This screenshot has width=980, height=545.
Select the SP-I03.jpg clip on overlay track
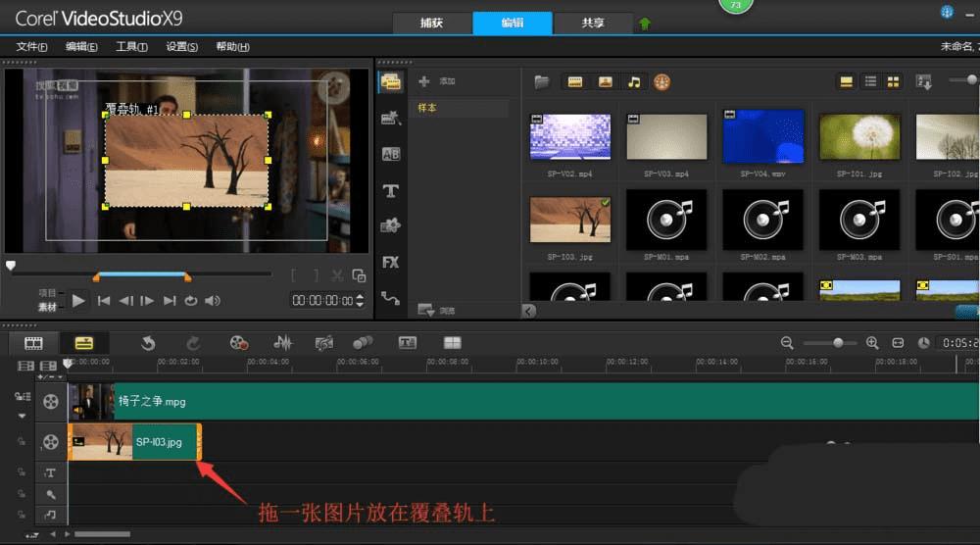(x=134, y=442)
